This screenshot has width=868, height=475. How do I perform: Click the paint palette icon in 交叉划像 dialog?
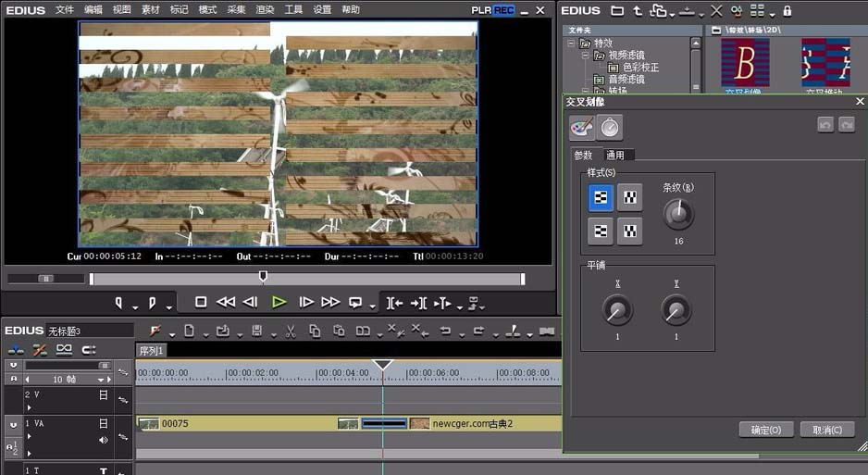(581, 127)
